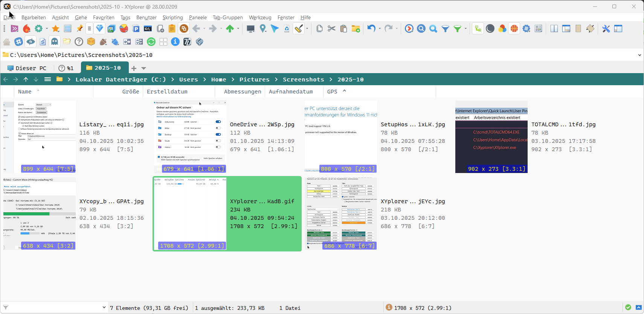Viewport: 644px width, 314px height.
Task: Toggle the eye visibility icon
Action: coord(31,42)
